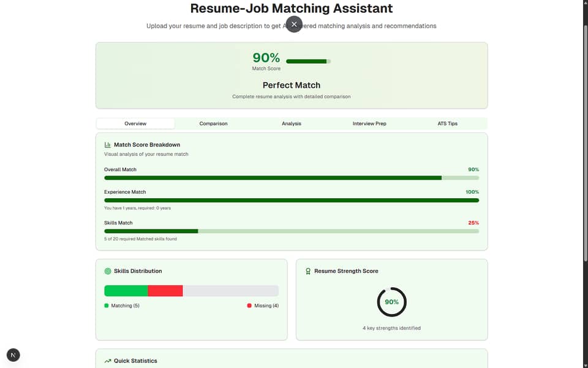Click the red missing segment in skills bar
588x368 pixels.
pos(165,291)
